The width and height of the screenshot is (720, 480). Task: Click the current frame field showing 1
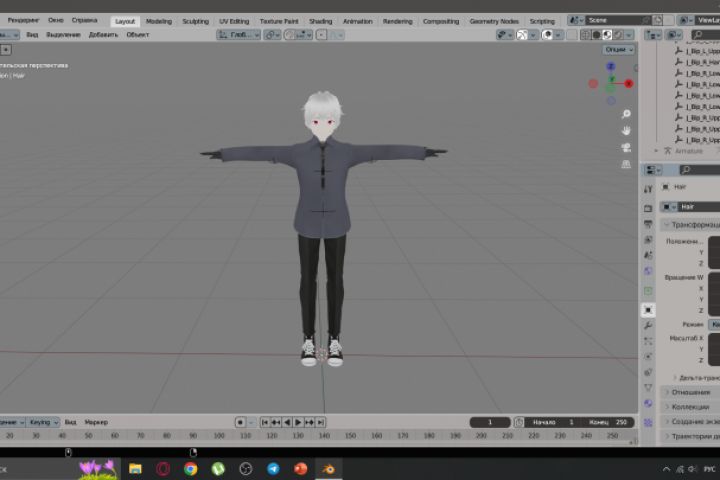490,422
